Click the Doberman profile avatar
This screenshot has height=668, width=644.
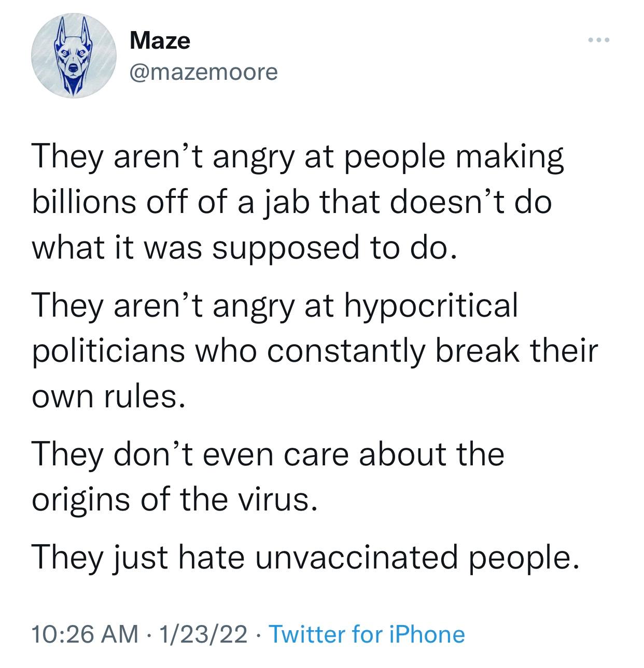[73, 56]
